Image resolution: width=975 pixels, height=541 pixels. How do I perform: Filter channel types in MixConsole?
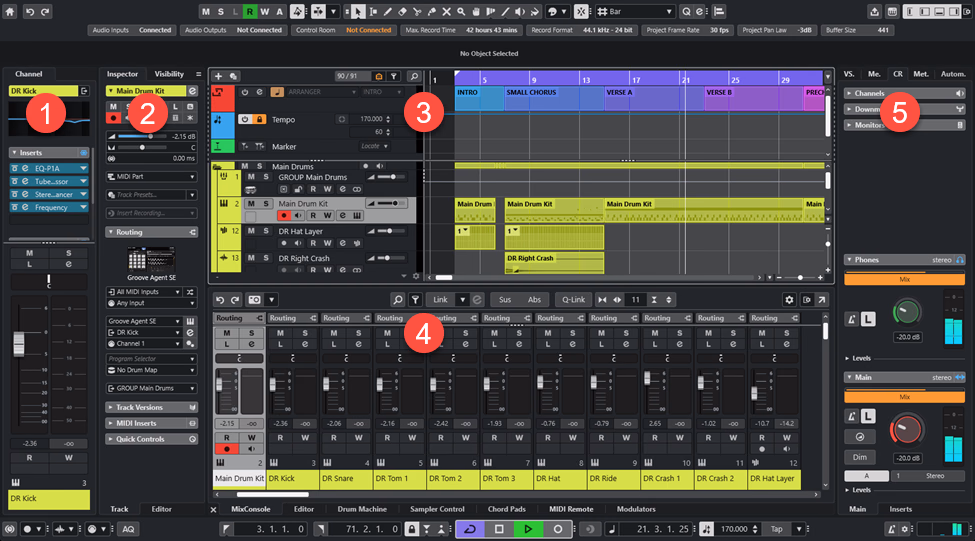click(x=415, y=300)
